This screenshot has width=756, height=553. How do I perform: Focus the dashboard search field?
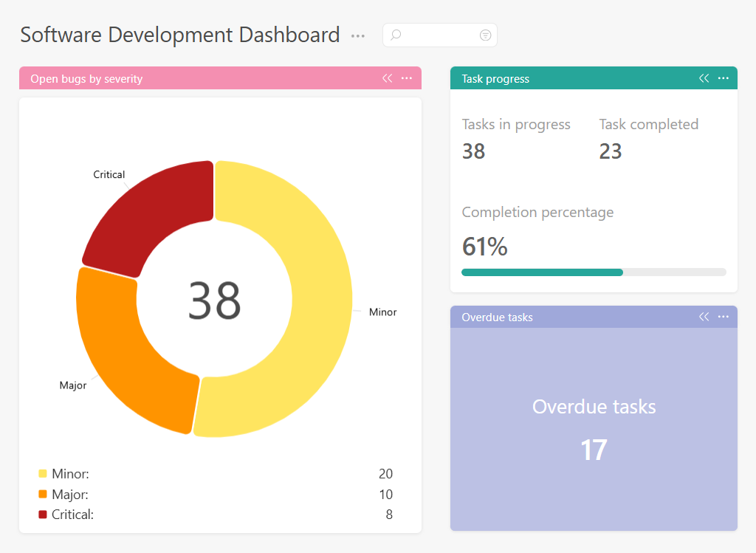tap(440, 35)
